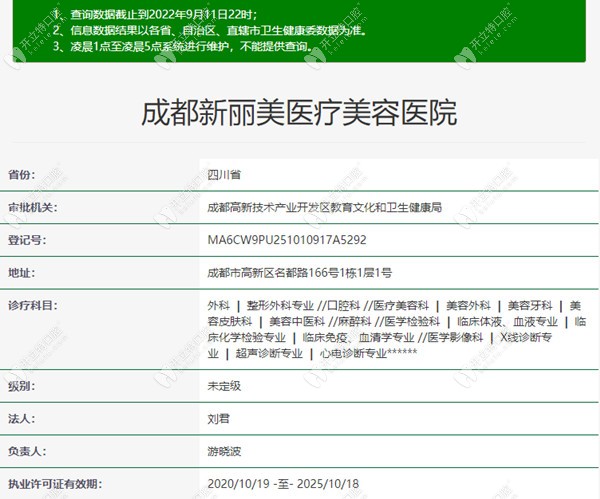Click the 负责人 label
The height and width of the screenshot is (499, 600).
(x=27, y=452)
